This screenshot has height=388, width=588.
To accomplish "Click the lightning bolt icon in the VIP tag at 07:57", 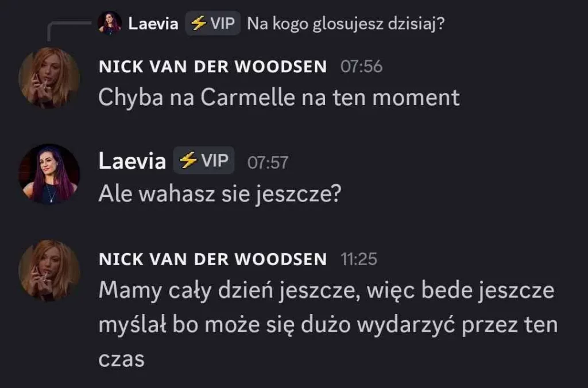I will [188, 161].
